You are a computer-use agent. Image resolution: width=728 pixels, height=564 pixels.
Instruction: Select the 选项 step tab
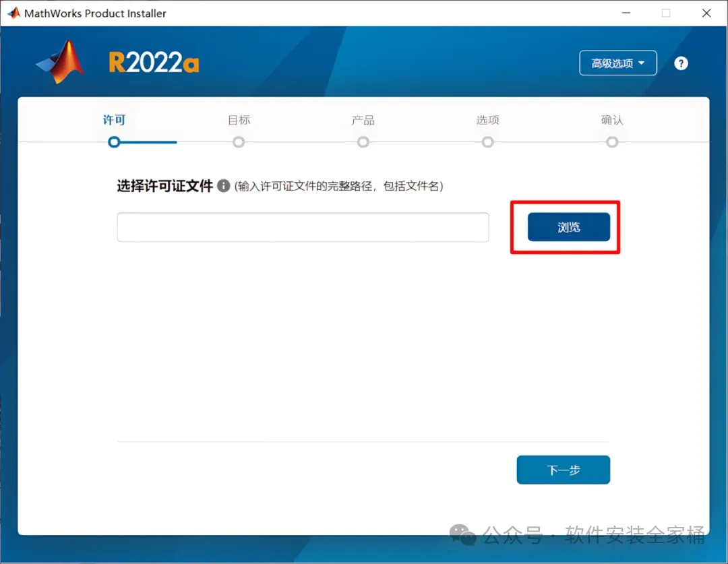point(487,120)
